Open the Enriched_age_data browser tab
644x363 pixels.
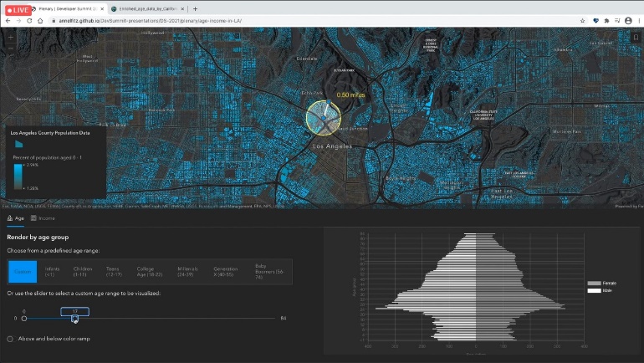[144, 8]
